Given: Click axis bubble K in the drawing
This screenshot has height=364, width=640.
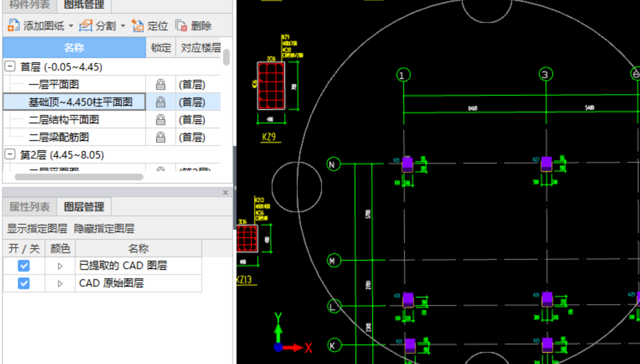Looking at the screenshot, I should pyautogui.click(x=333, y=346).
